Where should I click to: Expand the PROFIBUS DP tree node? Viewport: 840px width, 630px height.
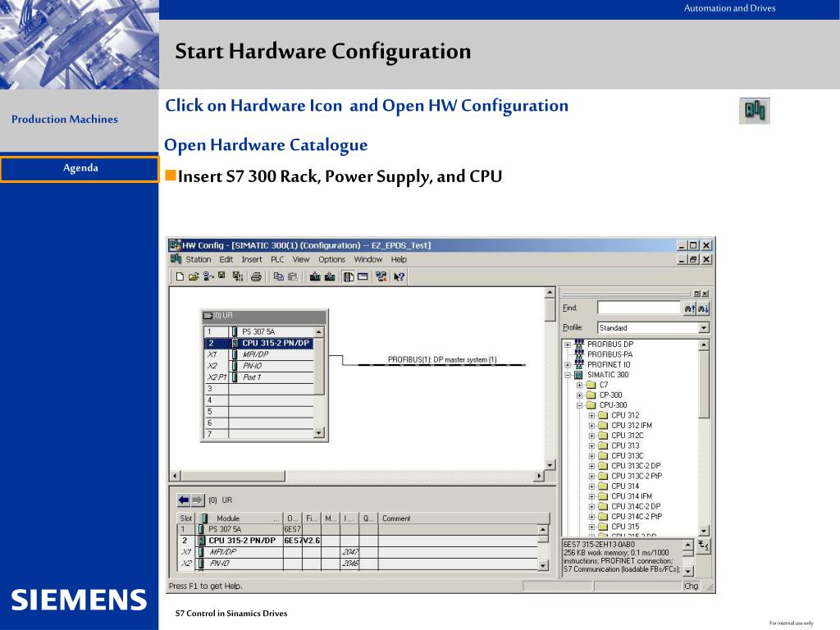click(568, 345)
